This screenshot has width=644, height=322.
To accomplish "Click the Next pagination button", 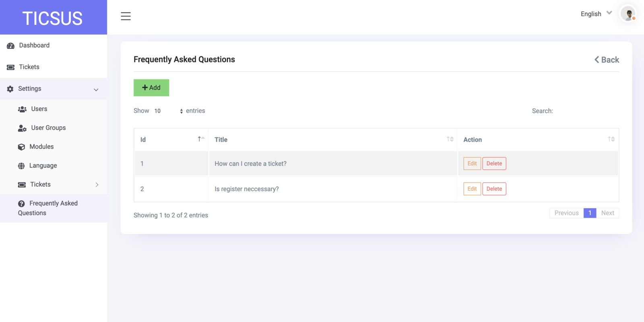I will pos(607,213).
